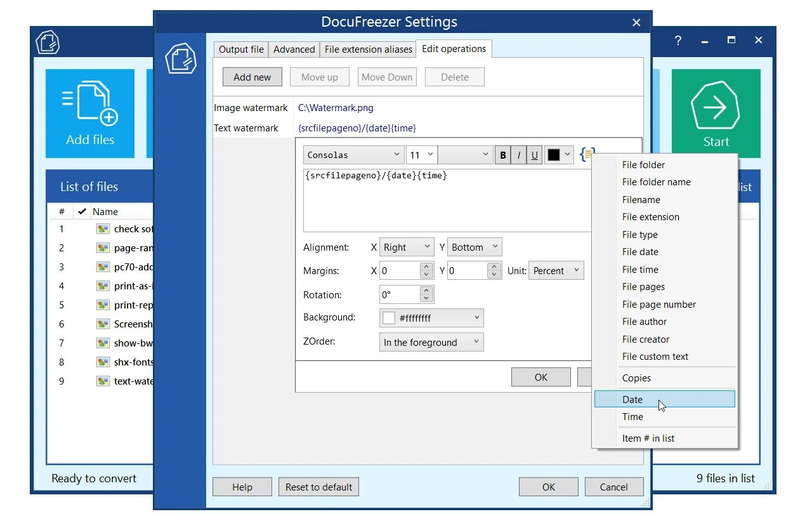The width and height of the screenshot is (812, 514).
Task: Open the Background #ffffffff dropdown
Action: pos(431,318)
